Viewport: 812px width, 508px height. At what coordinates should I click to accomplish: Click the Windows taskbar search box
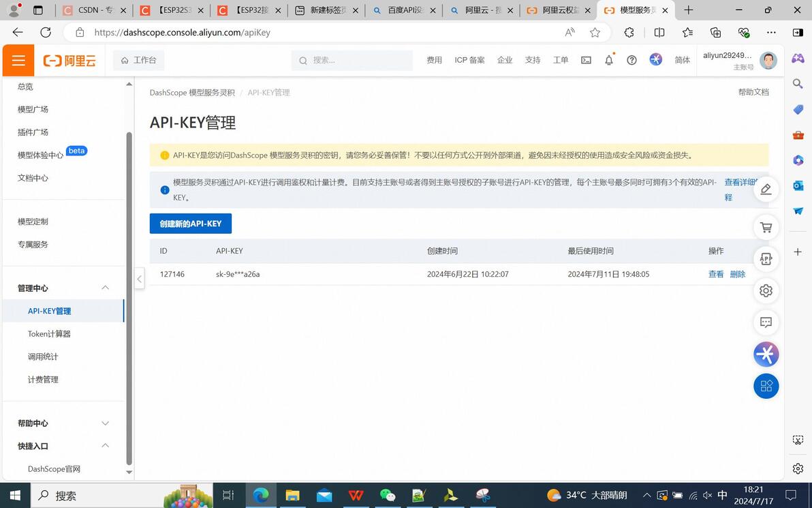click(x=122, y=496)
